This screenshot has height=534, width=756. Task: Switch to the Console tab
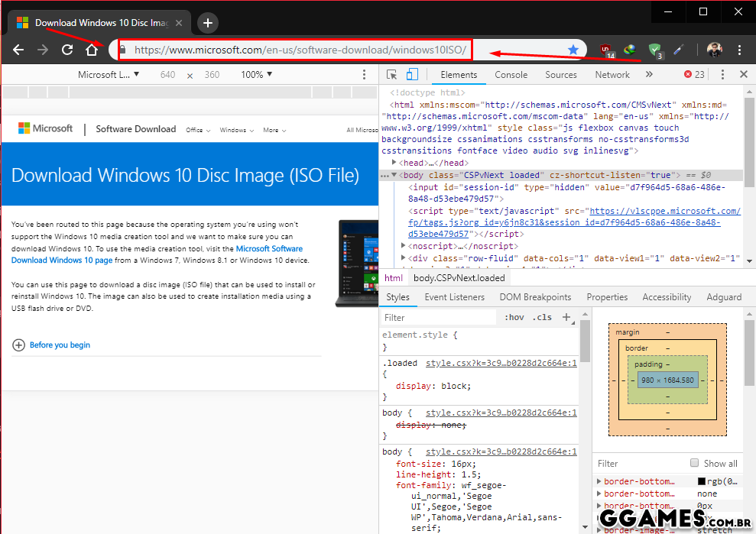[511, 75]
